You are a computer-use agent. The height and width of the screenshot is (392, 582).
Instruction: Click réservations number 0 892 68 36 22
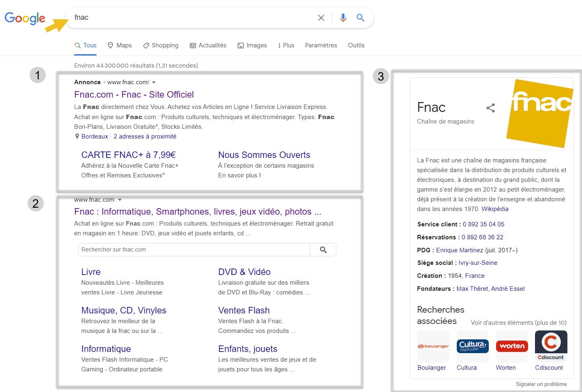[482, 237]
